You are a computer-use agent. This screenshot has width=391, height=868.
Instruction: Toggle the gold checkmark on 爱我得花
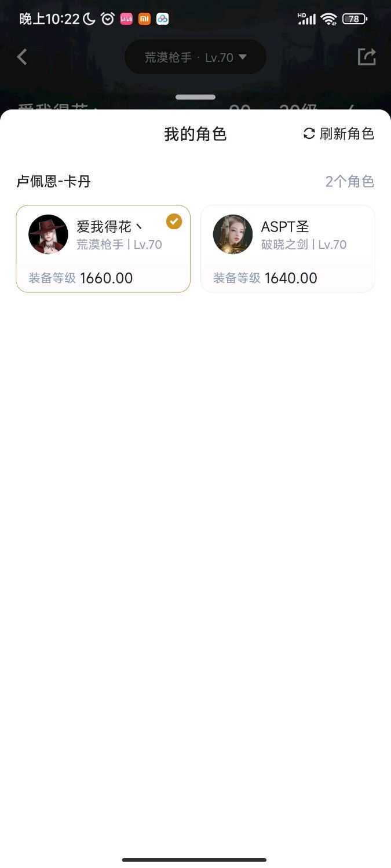click(174, 222)
